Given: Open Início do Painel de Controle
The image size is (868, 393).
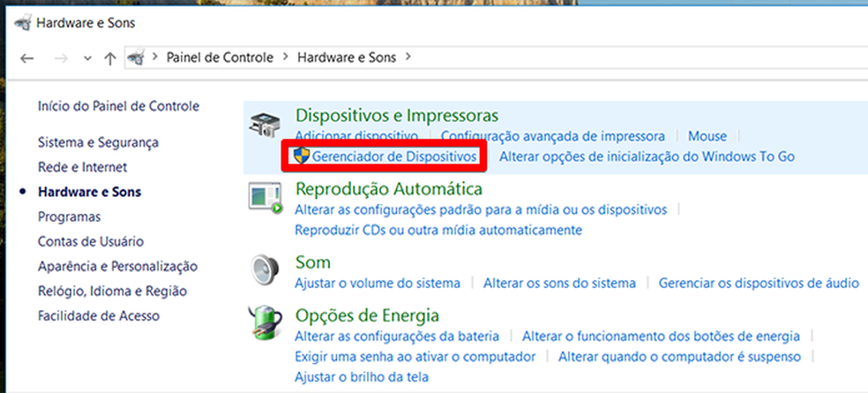Looking at the screenshot, I should click(118, 106).
